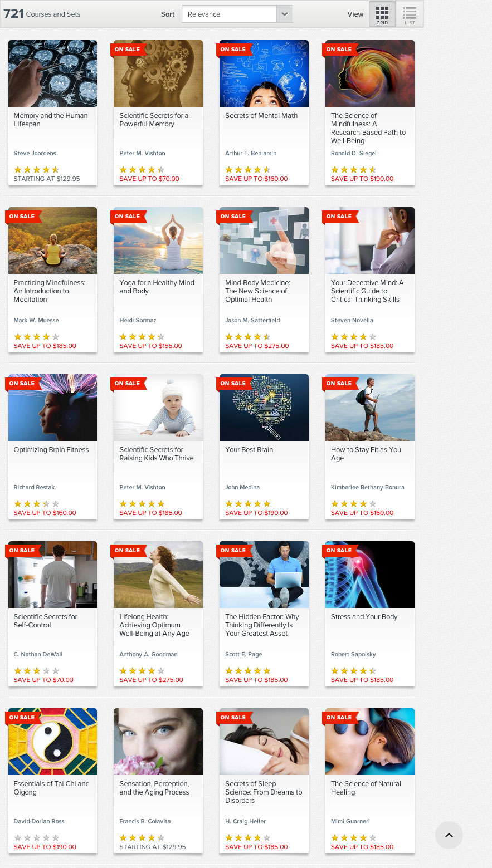Click ON SALE ribbon on Optimizing Brain Fitness

coord(22,384)
